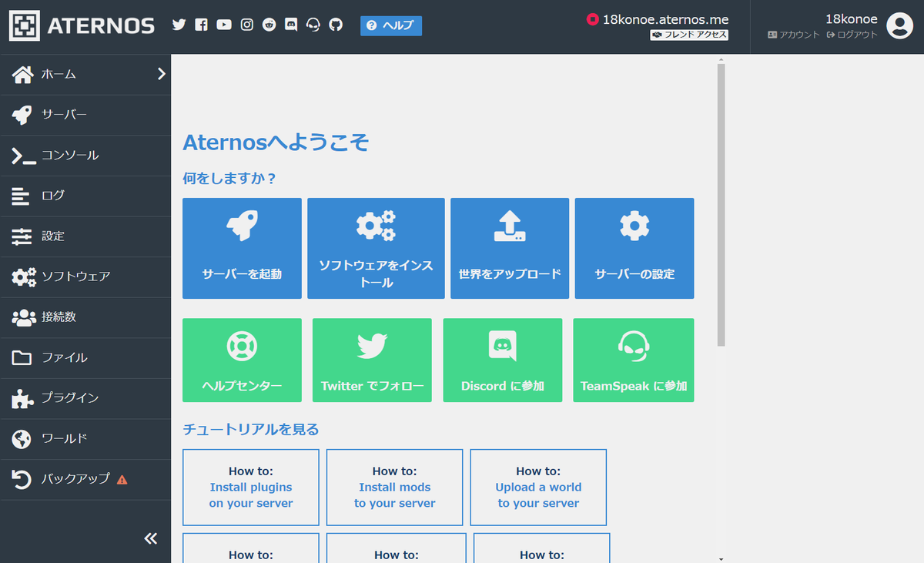Click the scrollbar up arrow
Viewport: 924px width, 563px height.
721,59
